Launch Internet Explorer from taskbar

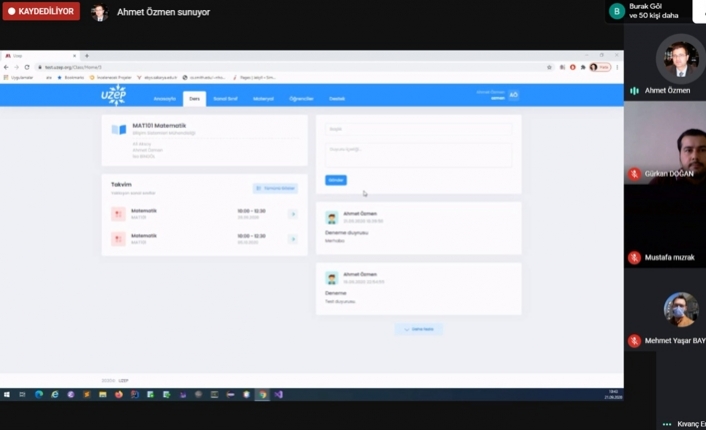(54, 394)
